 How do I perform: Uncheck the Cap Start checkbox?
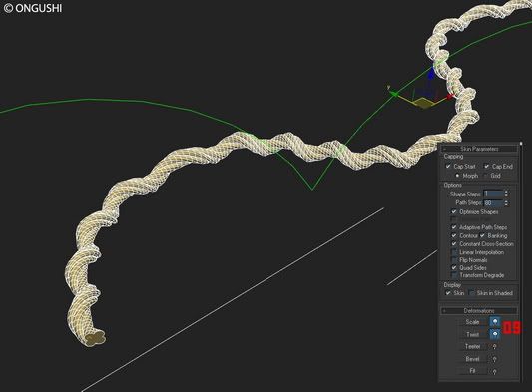[448, 167]
